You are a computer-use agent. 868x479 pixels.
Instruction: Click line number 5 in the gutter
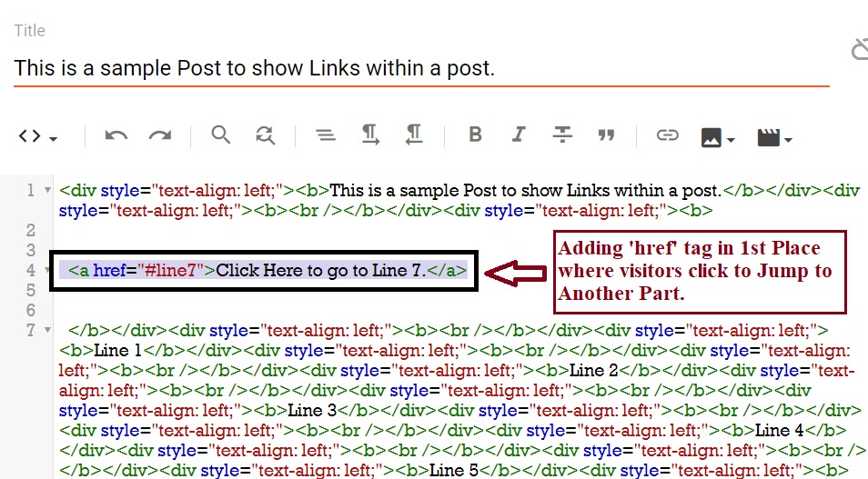click(31, 290)
